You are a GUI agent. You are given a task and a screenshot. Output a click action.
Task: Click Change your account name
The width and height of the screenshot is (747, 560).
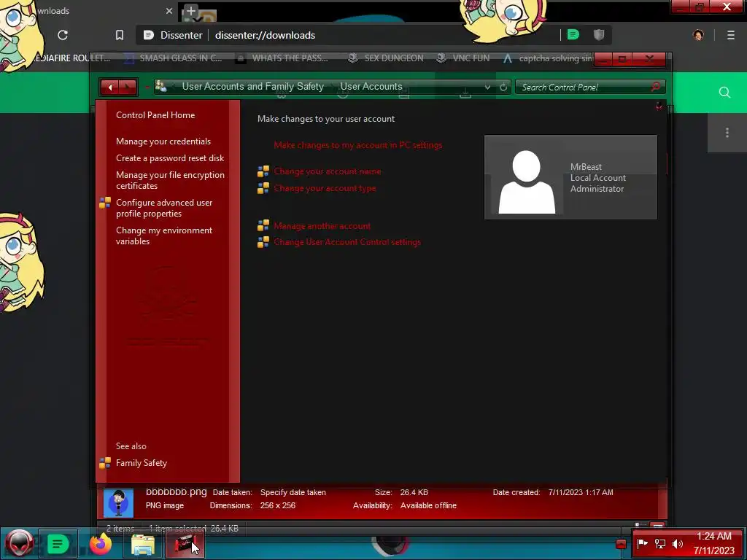click(328, 171)
